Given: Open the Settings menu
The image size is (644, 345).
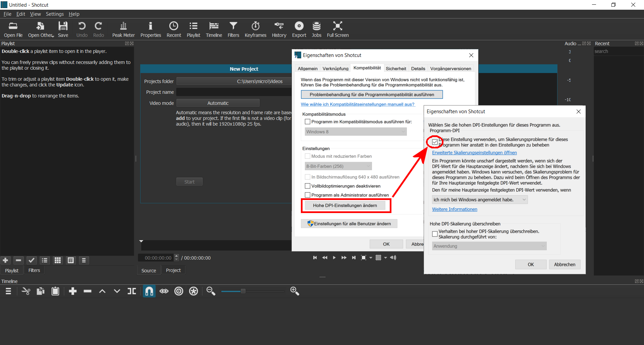Looking at the screenshot, I should coord(55,14).
